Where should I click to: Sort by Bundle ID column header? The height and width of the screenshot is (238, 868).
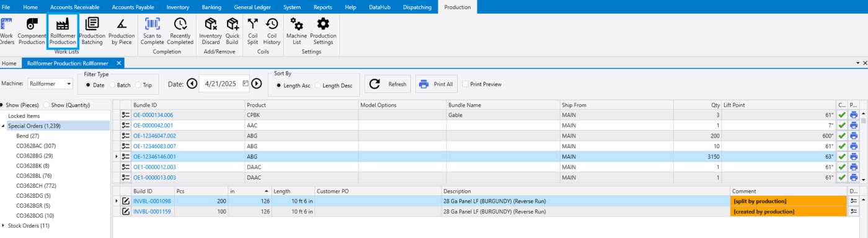coord(188,105)
